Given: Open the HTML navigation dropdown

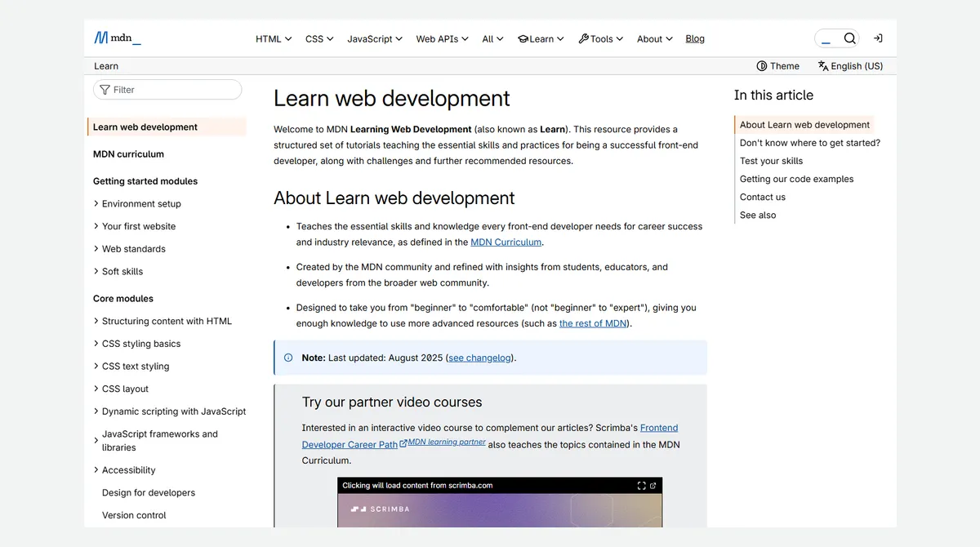Looking at the screenshot, I should 274,38.
